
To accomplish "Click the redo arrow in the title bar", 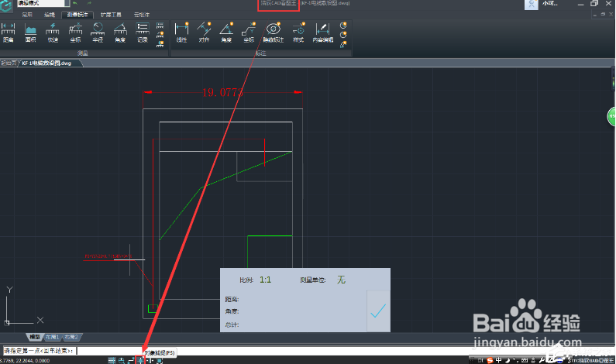I will click(x=89, y=3).
